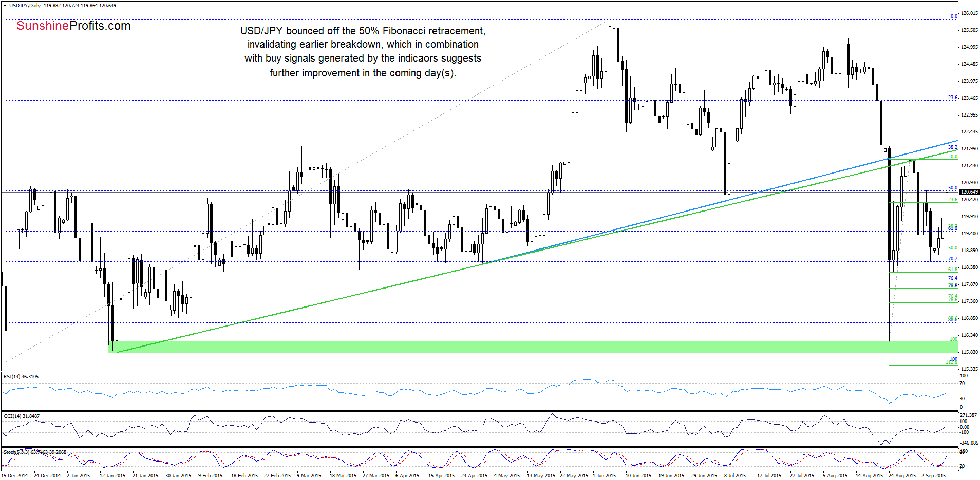Click the 122.955 price axis label
Screen dimensions: 980x480
click(x=969, y=115)
